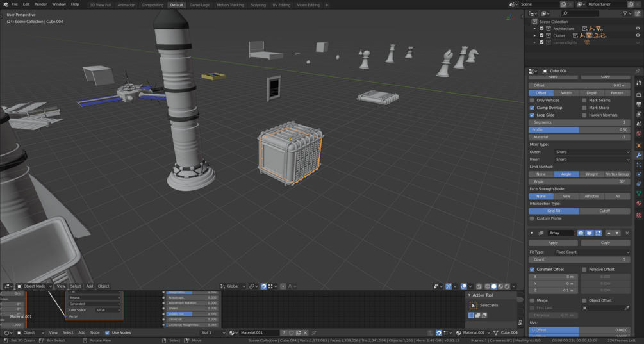Select rendered viewport shading sphere icon
Viewport: 644px width, 344px height.
pyautogui.click(x=507, y=286)
